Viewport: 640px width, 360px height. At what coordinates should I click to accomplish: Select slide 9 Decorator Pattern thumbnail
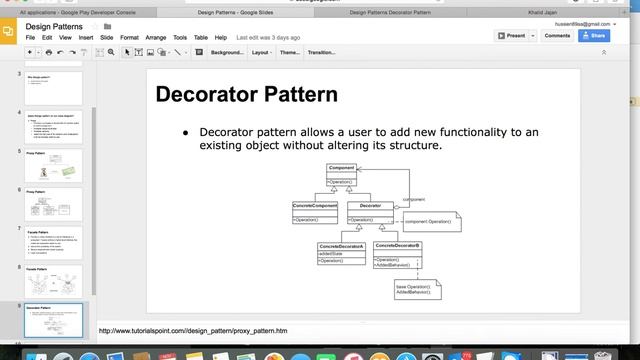point(53,320)
